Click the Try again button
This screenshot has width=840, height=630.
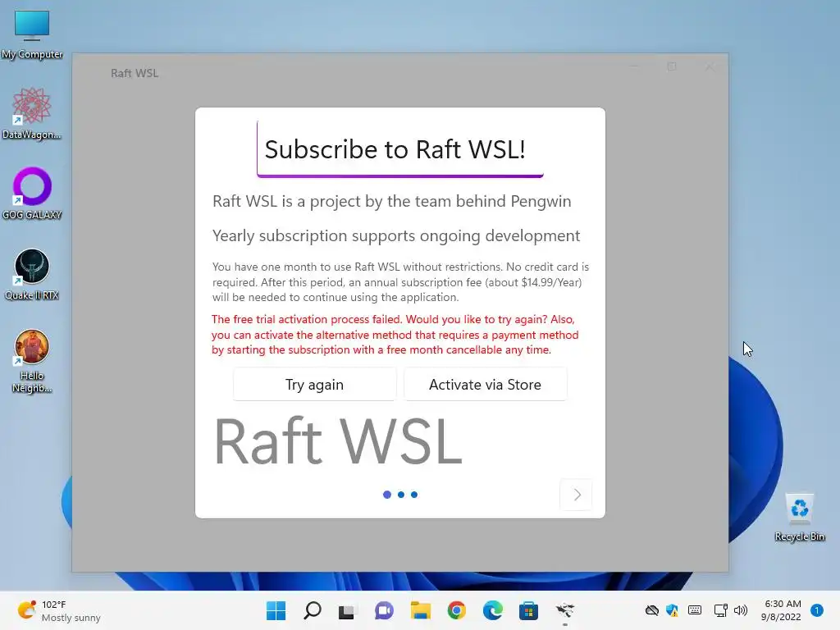[x=314, y=384]
